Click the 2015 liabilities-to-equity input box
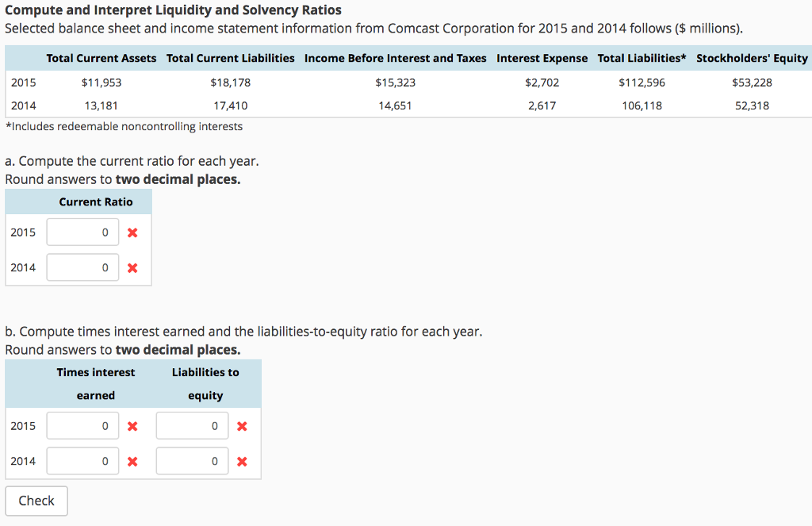812x526 pixels. coord(192,425)
